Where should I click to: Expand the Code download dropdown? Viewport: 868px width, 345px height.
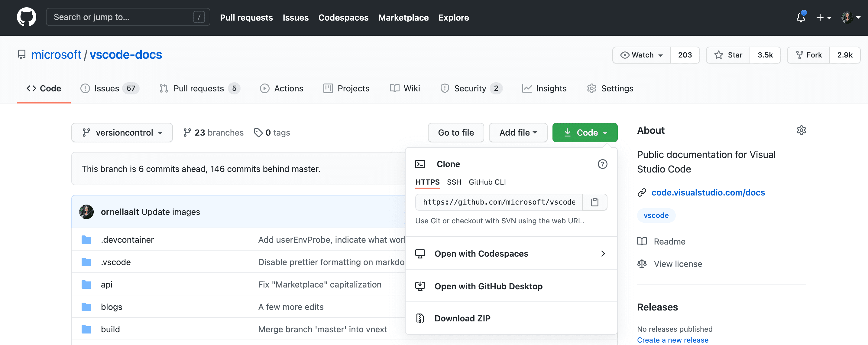(x=585, y=132)
